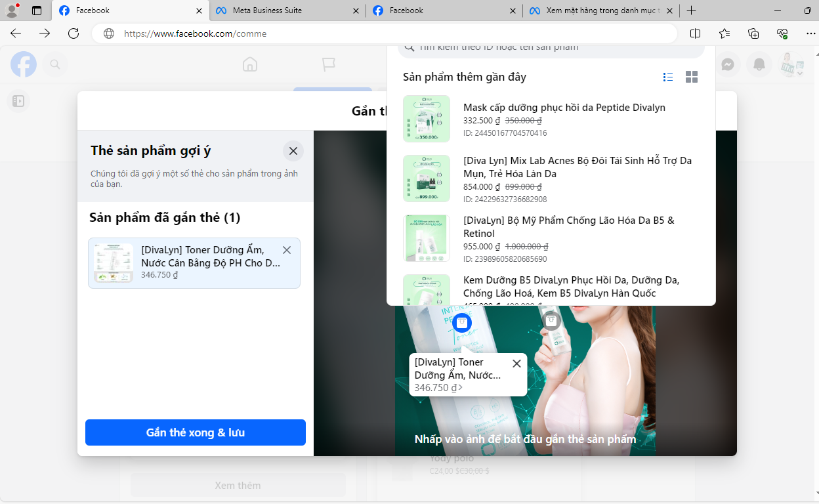
Task: Close the Toner tag popup on photo
Action: click(516, 364)
